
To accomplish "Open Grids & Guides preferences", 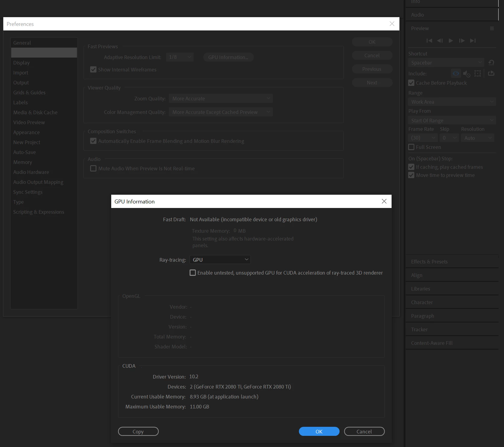I will 44,93.
